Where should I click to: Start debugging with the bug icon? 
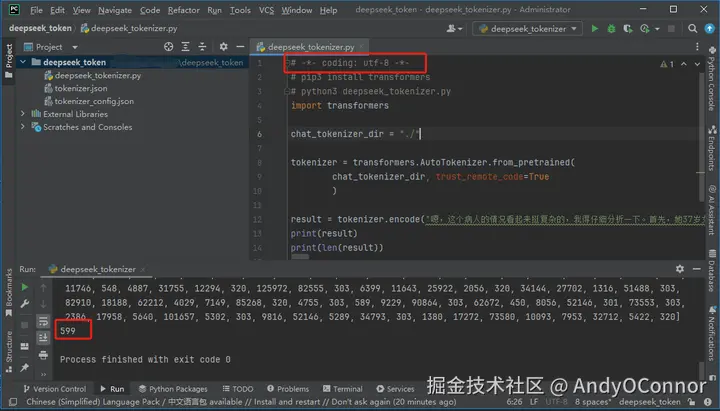point(611,28)
